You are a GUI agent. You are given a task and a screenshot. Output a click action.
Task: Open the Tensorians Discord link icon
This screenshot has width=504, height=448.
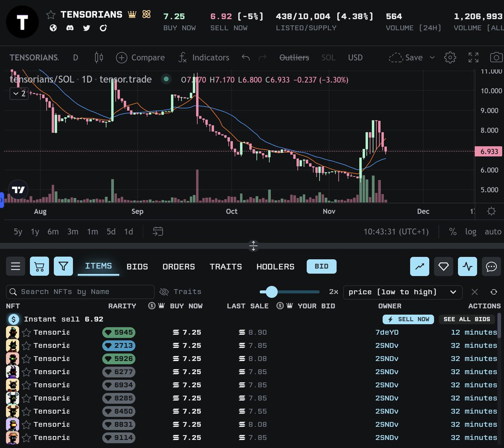coord(70,28)
